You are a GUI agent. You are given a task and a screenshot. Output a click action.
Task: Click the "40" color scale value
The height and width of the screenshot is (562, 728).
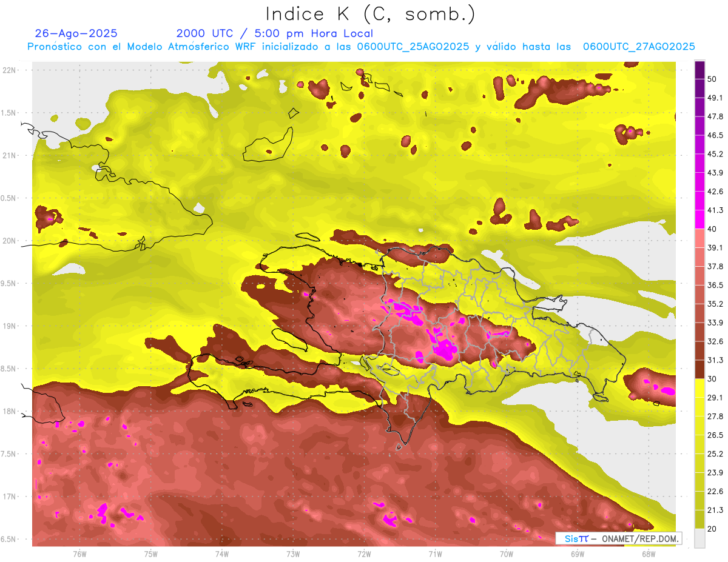pyautogui.click(x=712, y=229)
